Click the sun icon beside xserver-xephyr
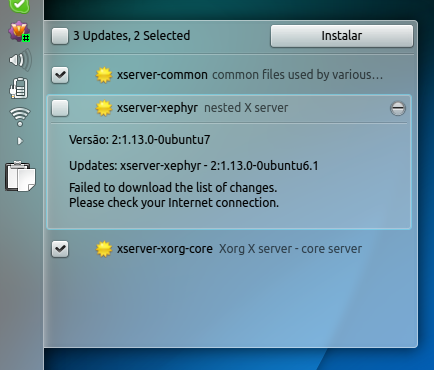The height and width of the screenshot is (370, 434). (104, 108)
